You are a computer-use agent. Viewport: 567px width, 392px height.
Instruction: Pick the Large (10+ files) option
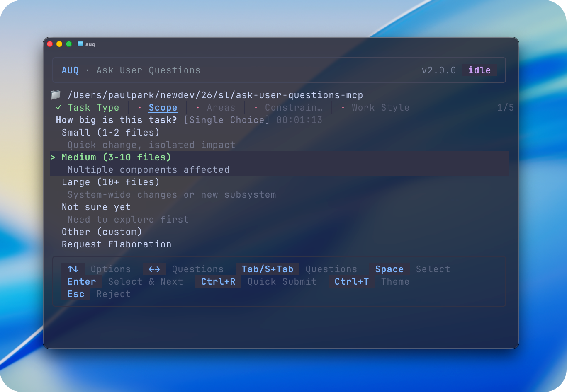click(111, 182)
